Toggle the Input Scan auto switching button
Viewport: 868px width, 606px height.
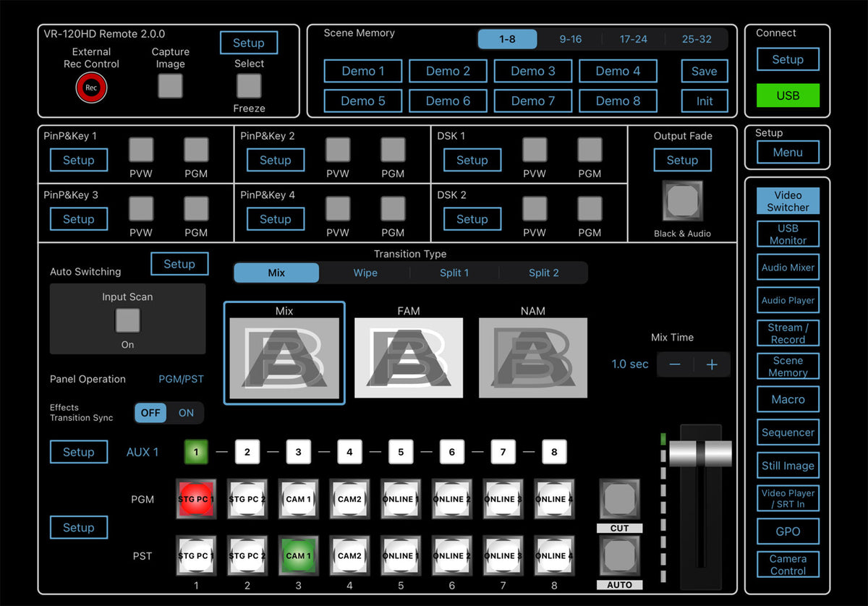click(127, 320)
